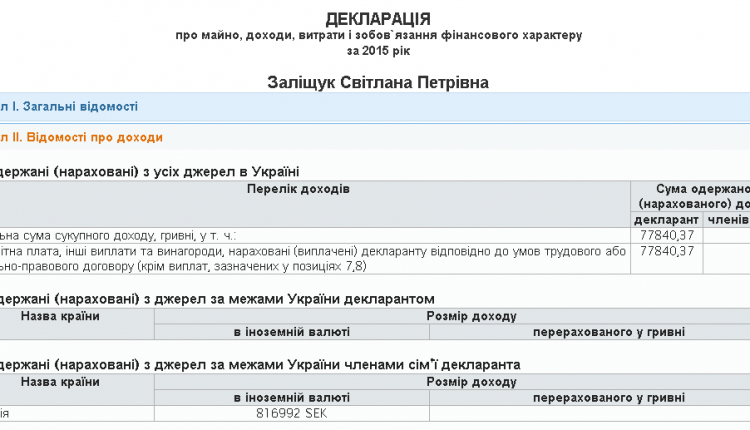This screenshot has height=430, width=750.
Task: Click first в іноземній валюті header
Action: (x=292, y=332)
